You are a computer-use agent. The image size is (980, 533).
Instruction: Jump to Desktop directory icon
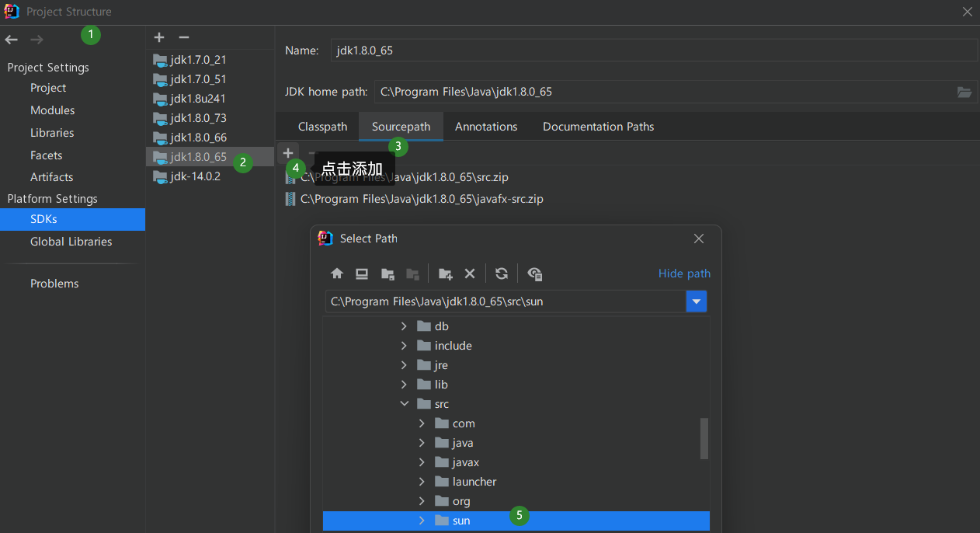coord(362,273)
